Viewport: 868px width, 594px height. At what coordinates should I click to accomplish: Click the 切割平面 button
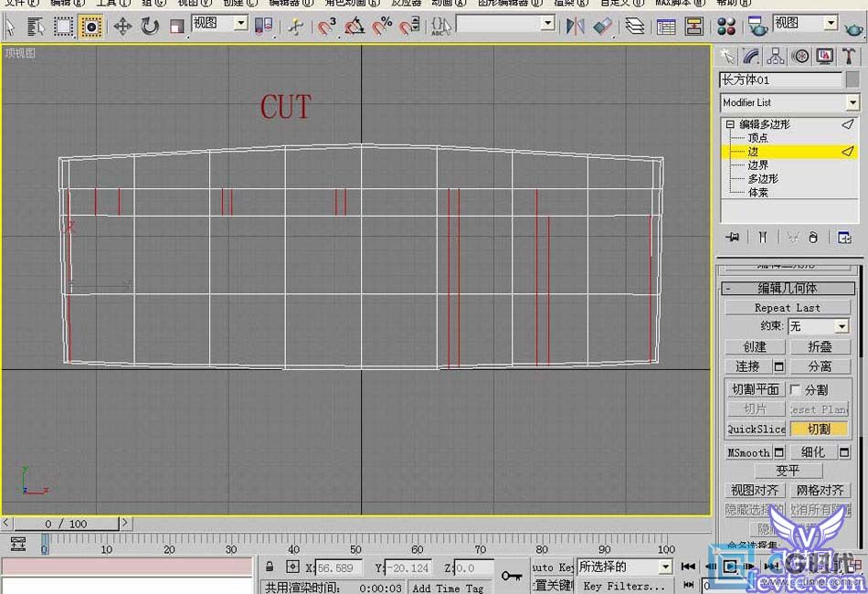point(755,389)
